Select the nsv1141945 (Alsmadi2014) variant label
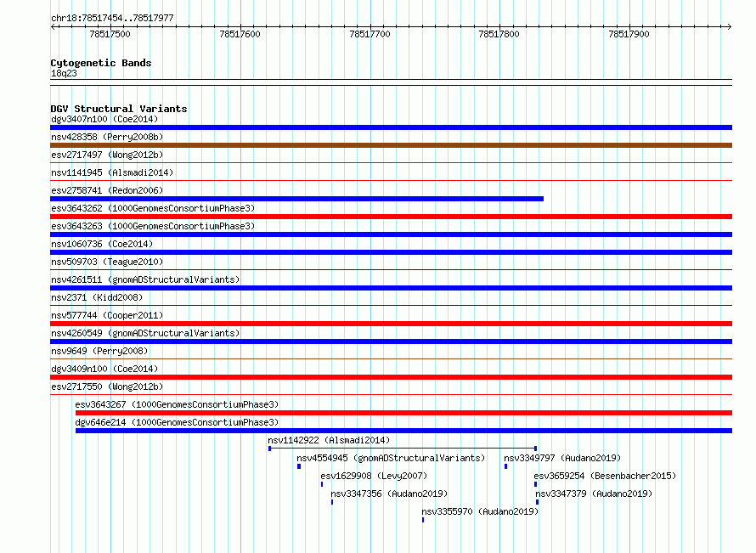The height and width of the screenshot is (553, 756). 112,172
